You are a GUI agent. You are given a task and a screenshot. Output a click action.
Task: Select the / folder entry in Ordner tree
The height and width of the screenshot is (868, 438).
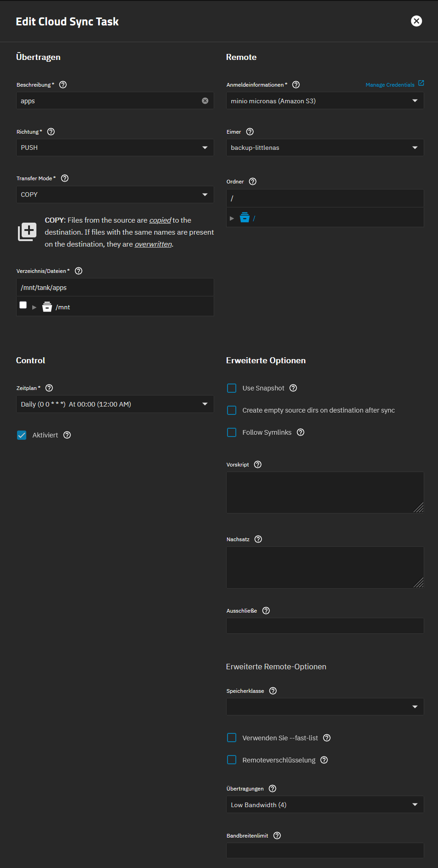pos(254,218)
